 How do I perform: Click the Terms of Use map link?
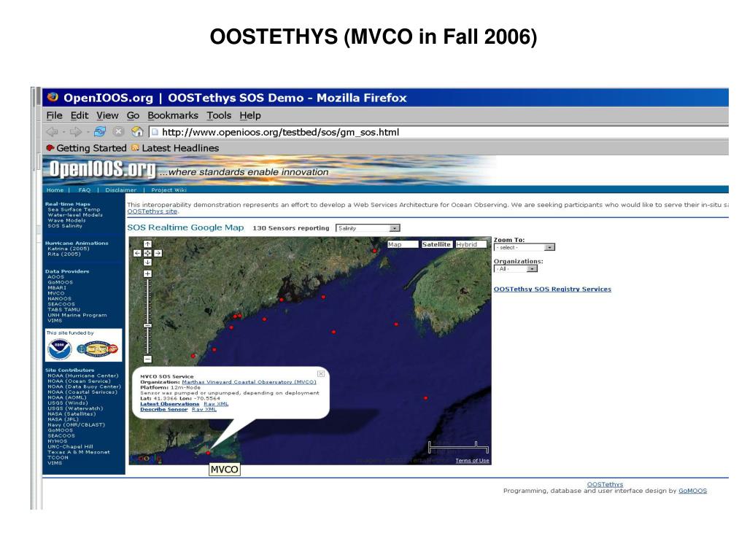[472, 461]
